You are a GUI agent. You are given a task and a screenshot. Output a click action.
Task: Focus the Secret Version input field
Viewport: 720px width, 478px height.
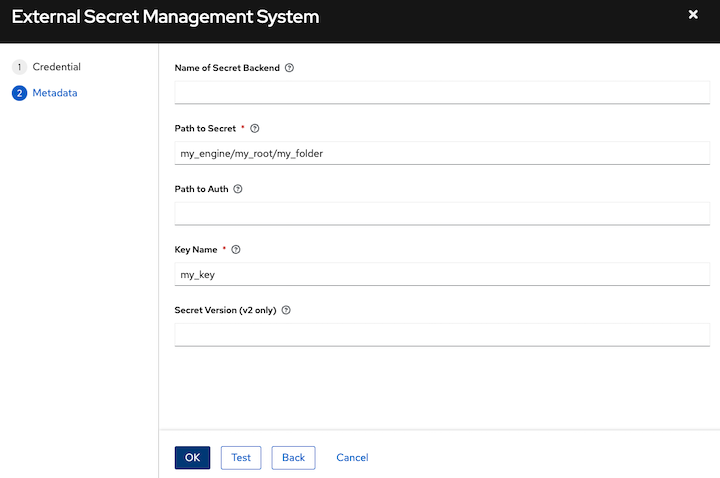[x=442, y=335]
